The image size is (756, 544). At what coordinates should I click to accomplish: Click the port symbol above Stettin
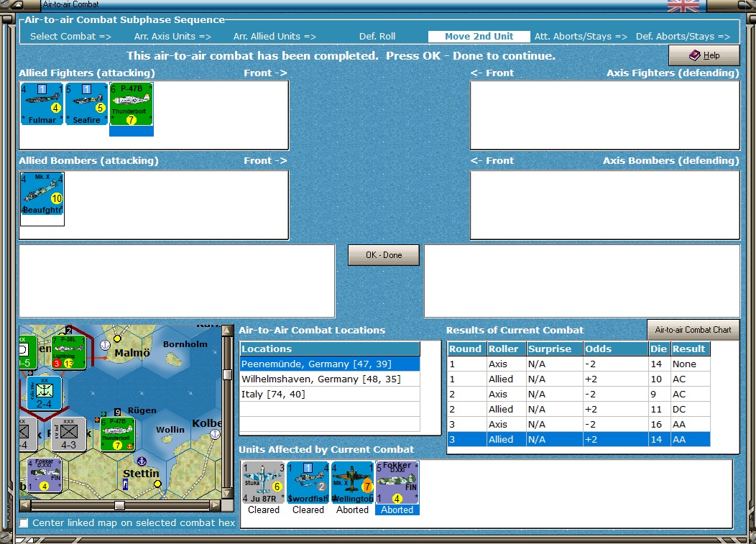click(x=142, y=461)
